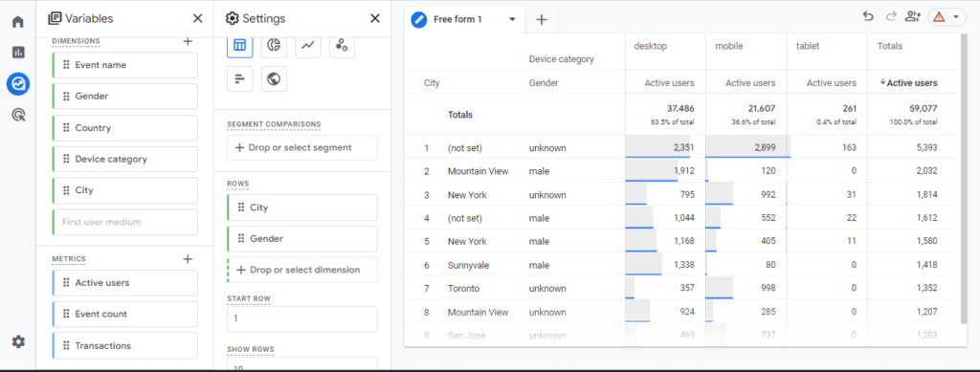980x372 pixels.
Task: Click the City row header in the table
Action: coord(432,83)
